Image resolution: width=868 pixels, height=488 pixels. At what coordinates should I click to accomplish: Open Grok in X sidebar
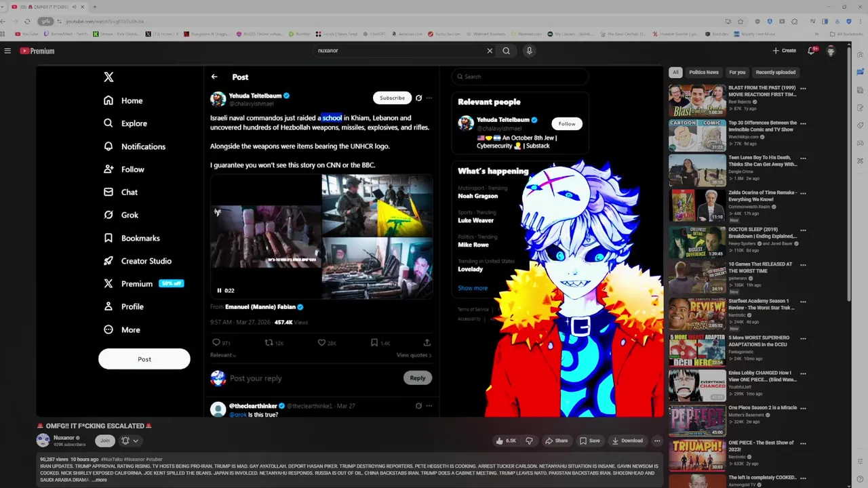coord(121,215)
